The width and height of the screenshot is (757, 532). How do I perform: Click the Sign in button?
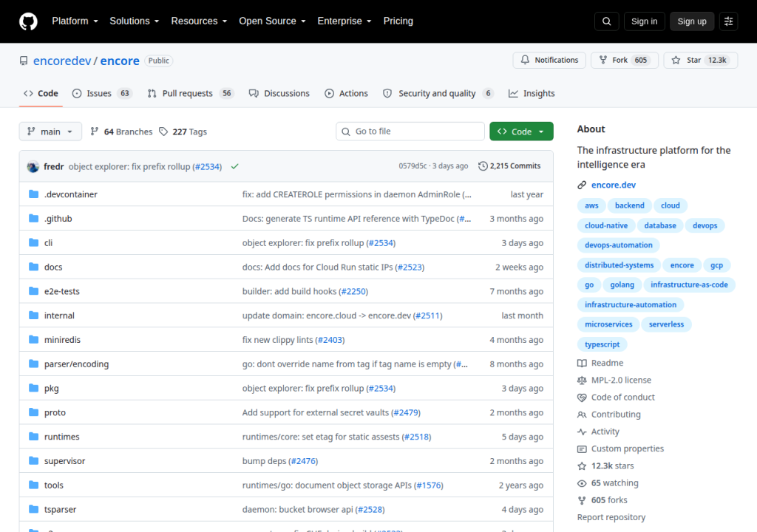[644, 21]
